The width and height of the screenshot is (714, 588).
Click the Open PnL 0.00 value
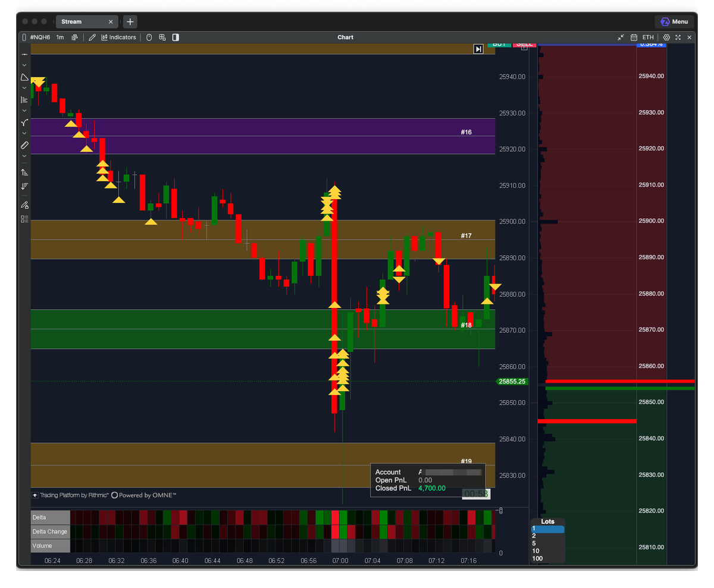(425, 480)
